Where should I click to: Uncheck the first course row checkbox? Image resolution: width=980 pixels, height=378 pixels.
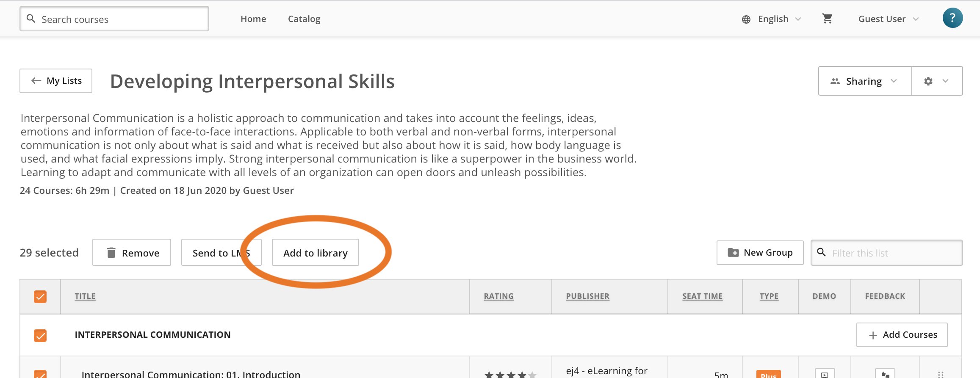tap(40, 374)
